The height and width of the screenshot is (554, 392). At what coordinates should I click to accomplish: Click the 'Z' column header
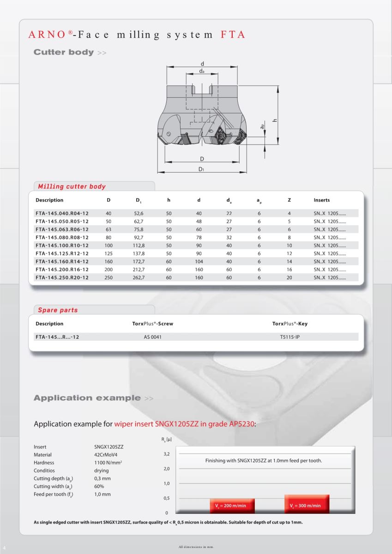289,200
